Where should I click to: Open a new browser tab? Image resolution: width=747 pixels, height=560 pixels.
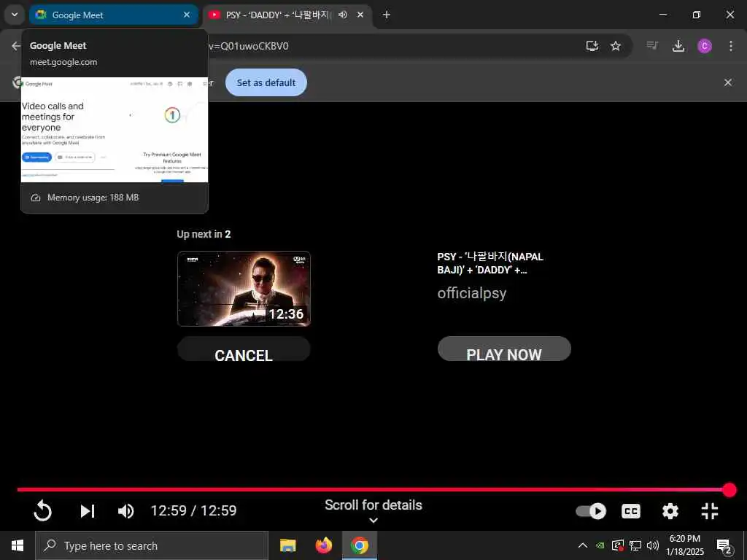pos(387,15)
